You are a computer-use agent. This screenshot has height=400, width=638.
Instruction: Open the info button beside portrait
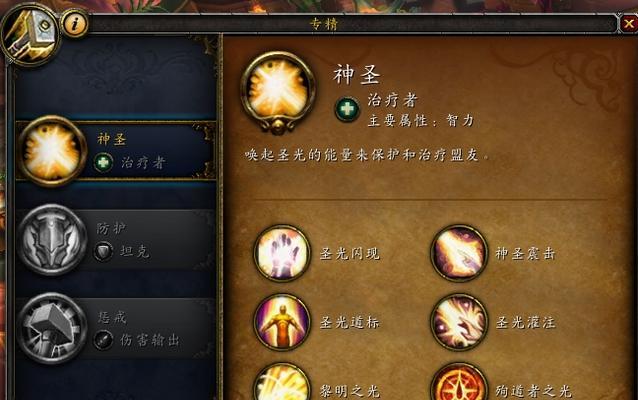pos(74,24)
